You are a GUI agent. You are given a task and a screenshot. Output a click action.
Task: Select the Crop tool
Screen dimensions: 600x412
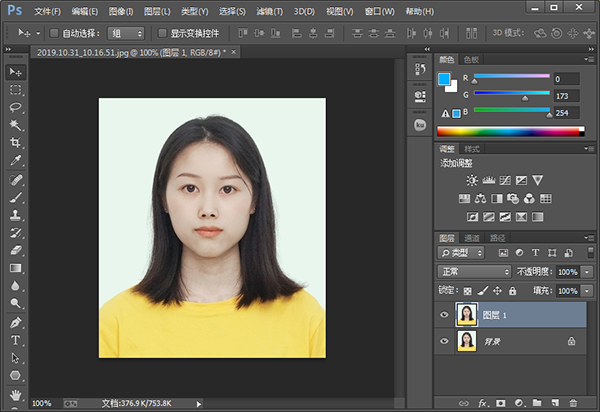(16, 142)
